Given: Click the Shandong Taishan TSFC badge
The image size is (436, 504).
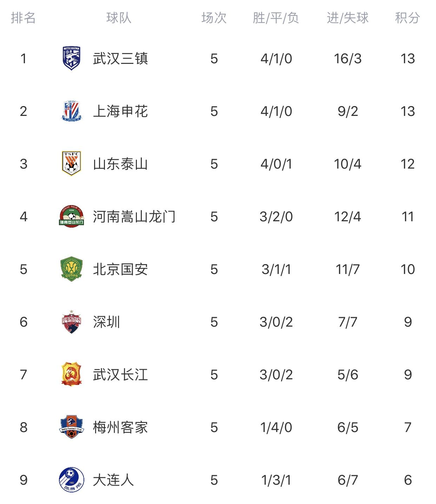Looking at the screenshot, I should coord(72,163).
